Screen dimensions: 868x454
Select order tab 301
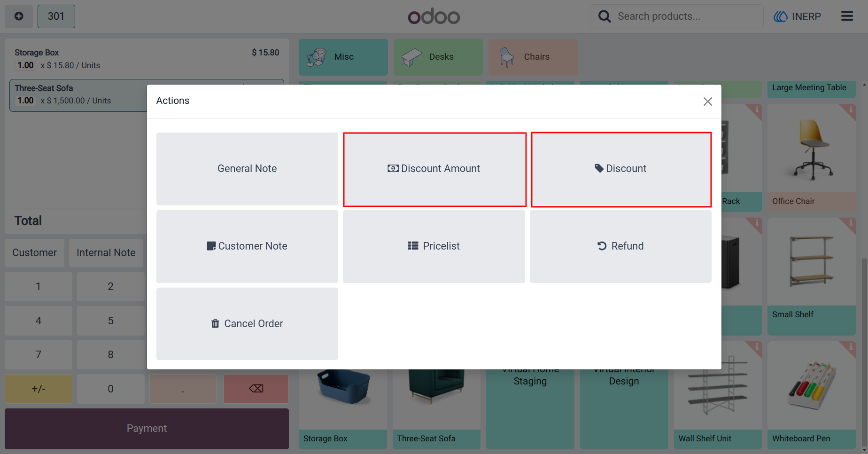(56, 16)
